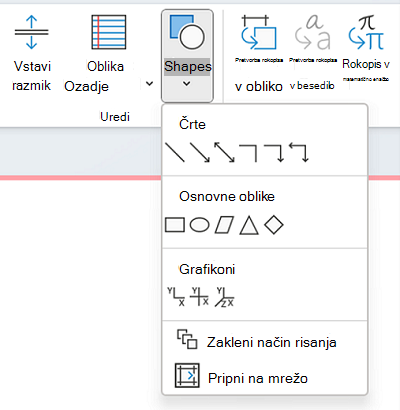Insert an ellipse basic shape
This screenshot has width=400, height=410.
(x=199, y=225)
